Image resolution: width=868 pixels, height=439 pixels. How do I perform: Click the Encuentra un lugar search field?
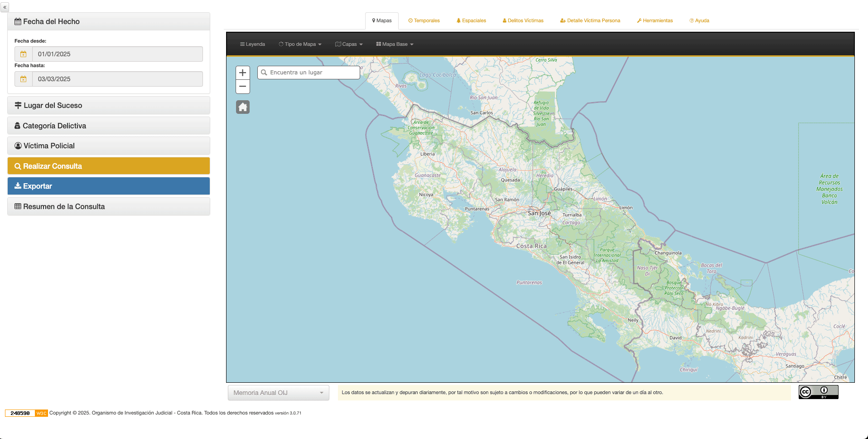point(313,73)
